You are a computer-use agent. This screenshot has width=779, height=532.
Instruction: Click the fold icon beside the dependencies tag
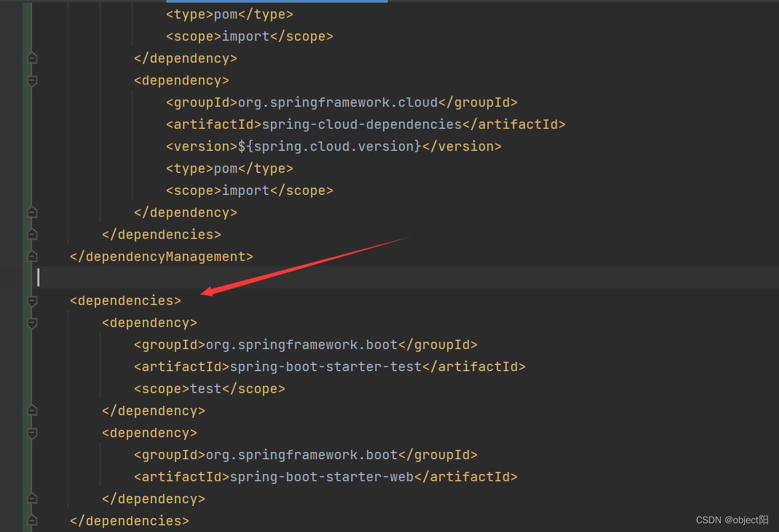click(31, 301)
